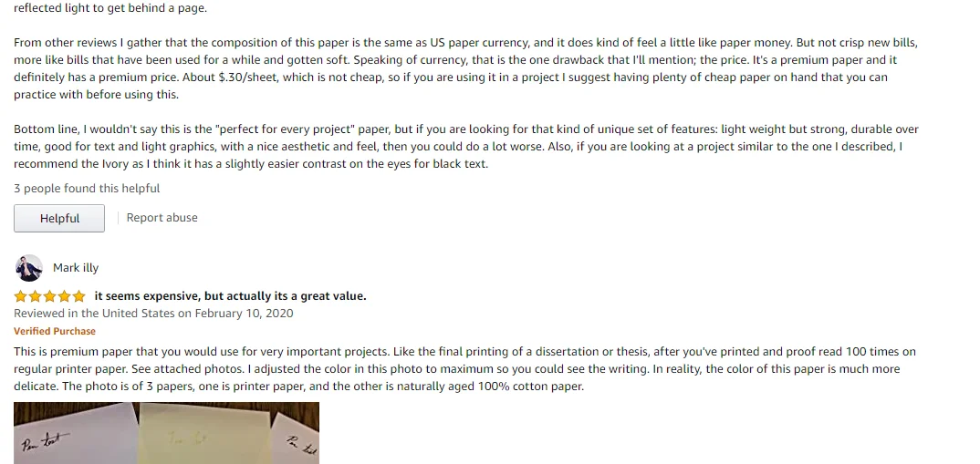Click the fifth gold star in the rating
980x464 pixels.
pyautogui.click(x=78, y=296)
